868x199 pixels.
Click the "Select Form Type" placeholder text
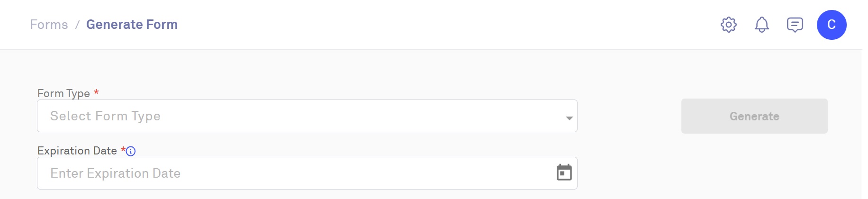(x=105, y=116)
